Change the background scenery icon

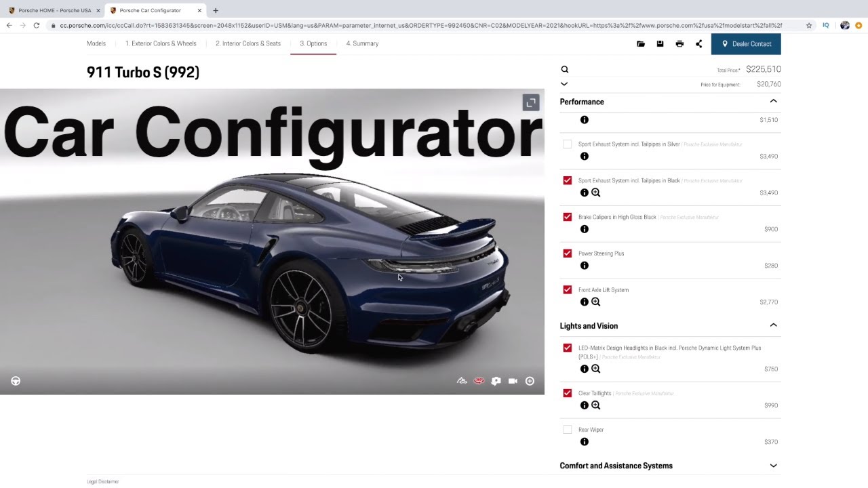pyautogui.click(x=462, y=381)
